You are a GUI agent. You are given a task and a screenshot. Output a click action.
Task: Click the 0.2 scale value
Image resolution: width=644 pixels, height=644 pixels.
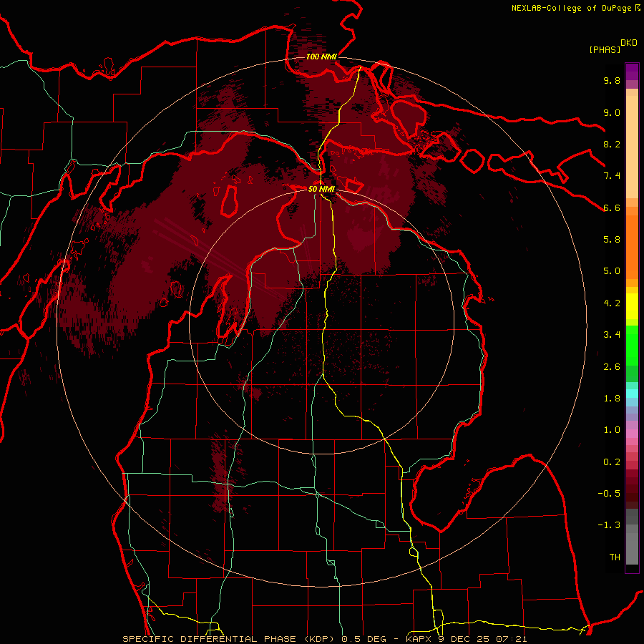click(612, 462)
